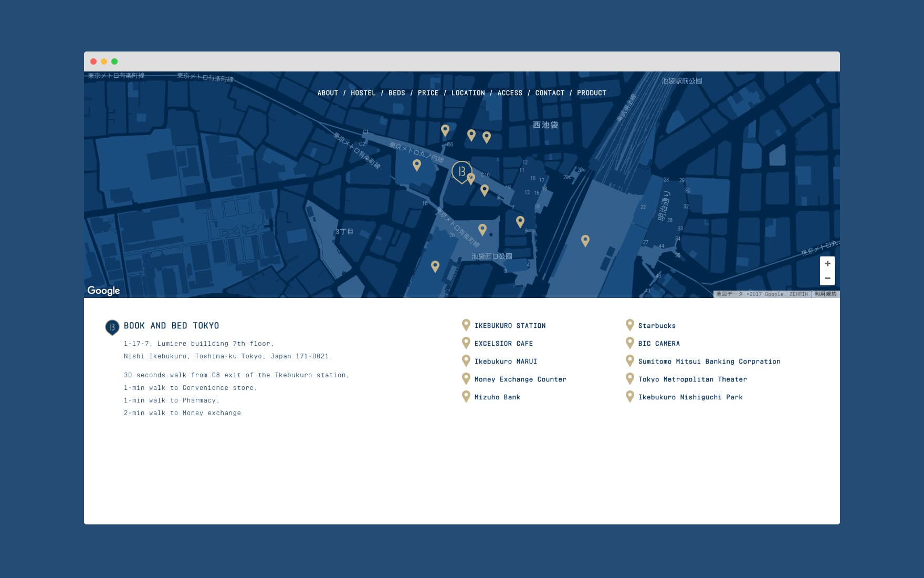The image size is (924, 578).
Task: Click the Book and Bed Tokyo badge icon
Action: pos(112,327)
